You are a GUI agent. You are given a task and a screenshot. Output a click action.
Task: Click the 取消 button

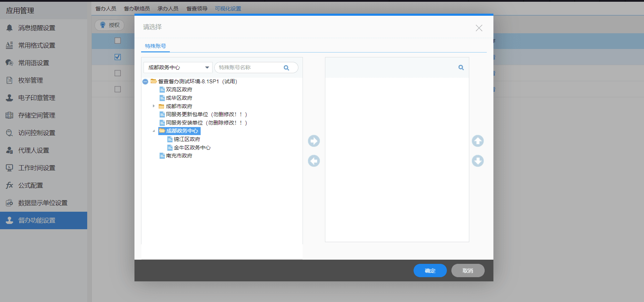(x=468, y=271)
